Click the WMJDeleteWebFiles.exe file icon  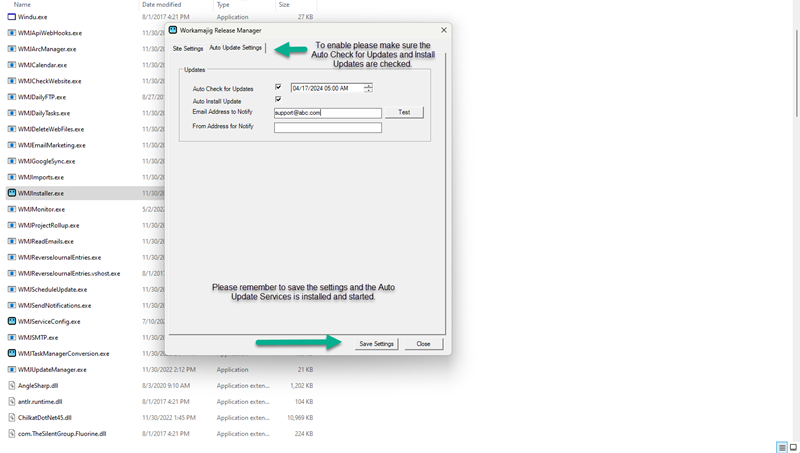(12, 129)
